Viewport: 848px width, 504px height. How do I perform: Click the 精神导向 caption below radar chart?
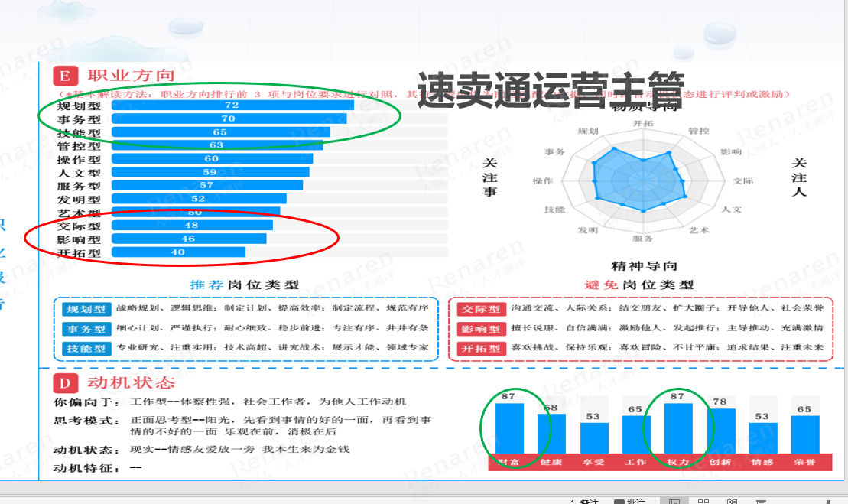point(644,266)
